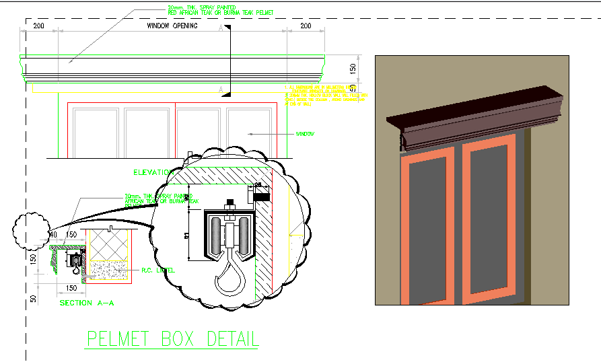The width and height of the screenshot is (601, 364).
Task: Select the small revision cloud beside Section A-A
Action: click(x=32, y=231)
